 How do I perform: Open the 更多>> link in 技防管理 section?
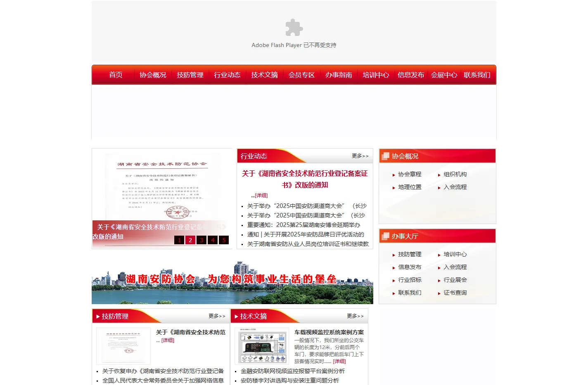point(217,316)
